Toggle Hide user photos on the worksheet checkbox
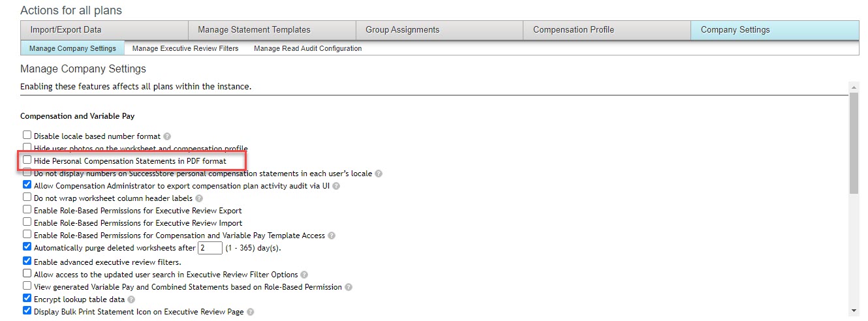This screenshot has height=321, width=868. (27, 148)
